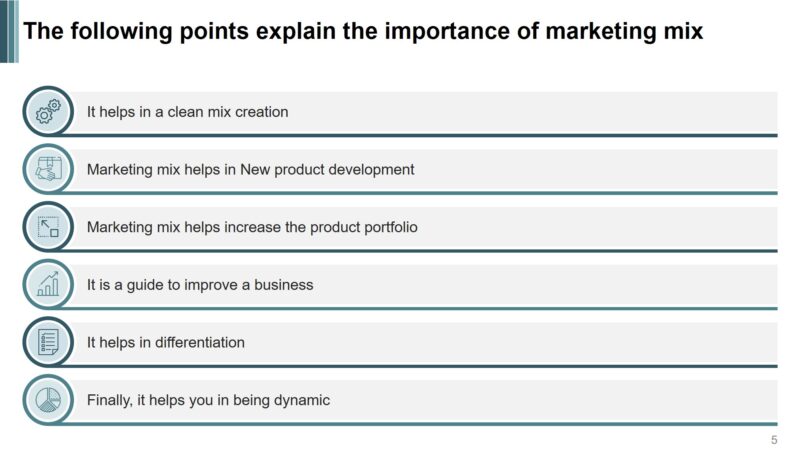
Task: Select the "increase the product portfolio" bullet text
Action: (x=252, y=227)
